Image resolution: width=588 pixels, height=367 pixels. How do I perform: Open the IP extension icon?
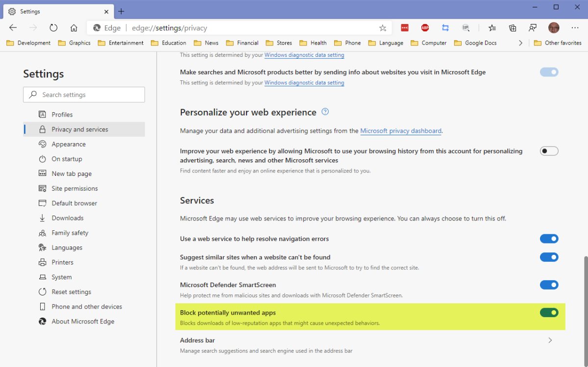tap(465, 28)
